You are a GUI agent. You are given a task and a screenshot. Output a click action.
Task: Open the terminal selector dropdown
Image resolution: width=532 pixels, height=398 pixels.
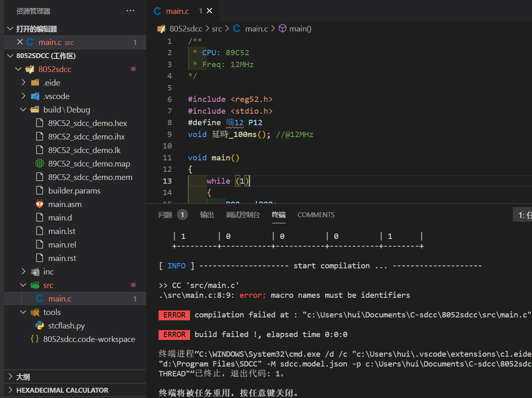click(523, 215)
